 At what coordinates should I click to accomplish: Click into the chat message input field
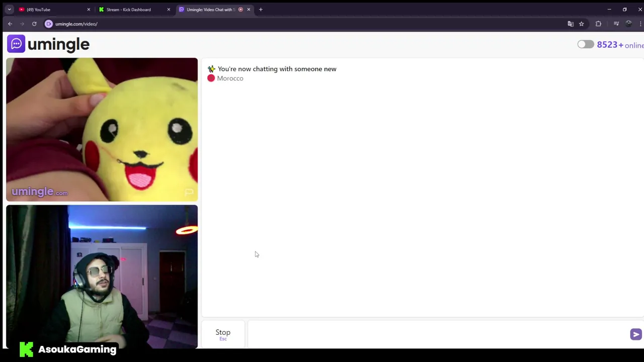437,334
